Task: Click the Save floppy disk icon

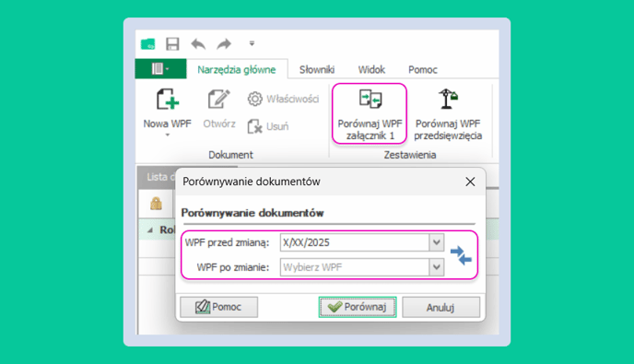Action: pyautogui.click(x=172, y=43)
